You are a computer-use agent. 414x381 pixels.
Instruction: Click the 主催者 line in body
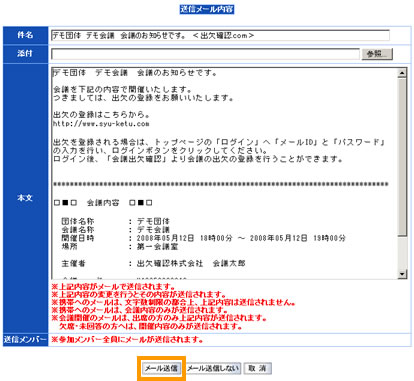(153, 264)
